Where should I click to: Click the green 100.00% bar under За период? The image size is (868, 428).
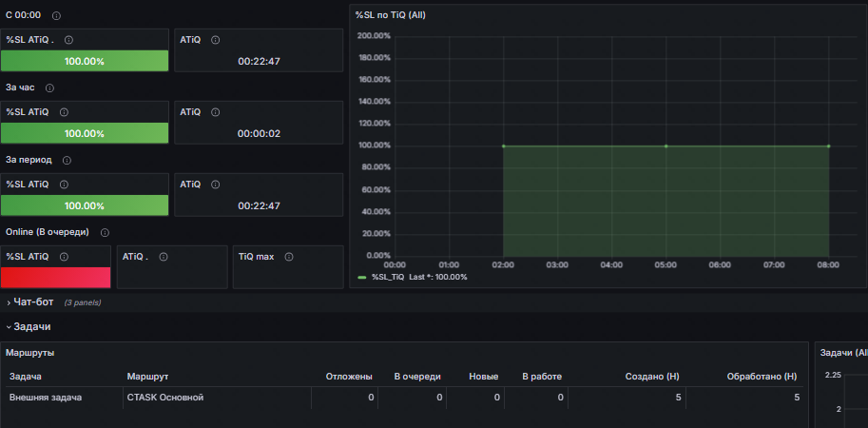[x=85, y=205]
